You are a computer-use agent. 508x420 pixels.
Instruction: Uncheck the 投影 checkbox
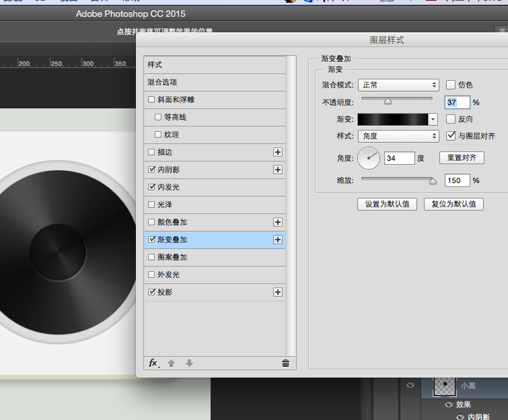coord(151,292)
